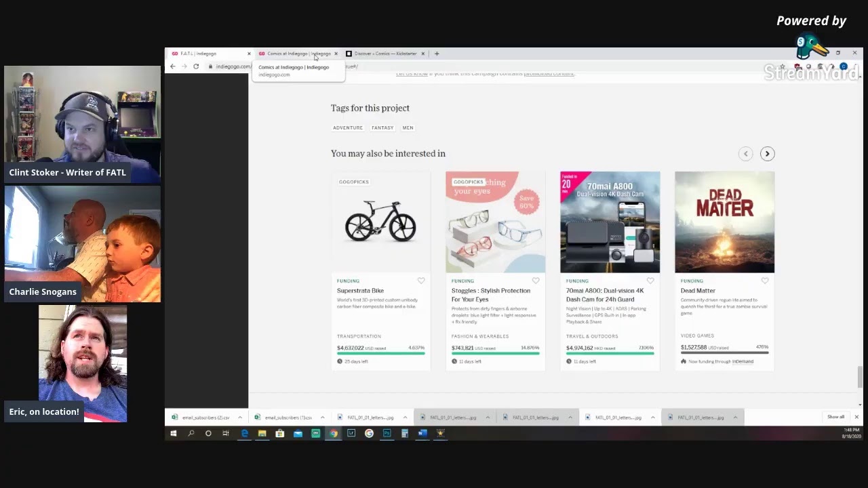Click Show all downloads button
Image resolution: width=868 pixels, height=488 pixels.
(x=835, y=417)
